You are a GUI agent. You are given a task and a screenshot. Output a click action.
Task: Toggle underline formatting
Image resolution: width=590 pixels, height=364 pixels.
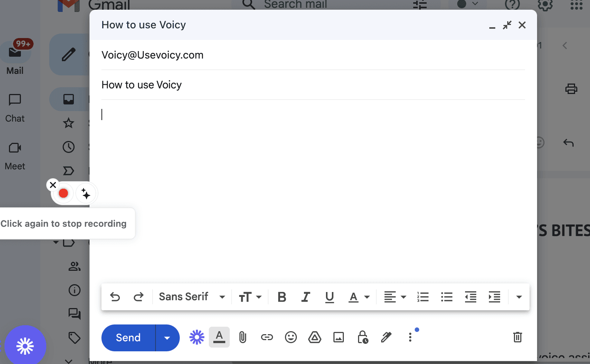tap(329, 297)
